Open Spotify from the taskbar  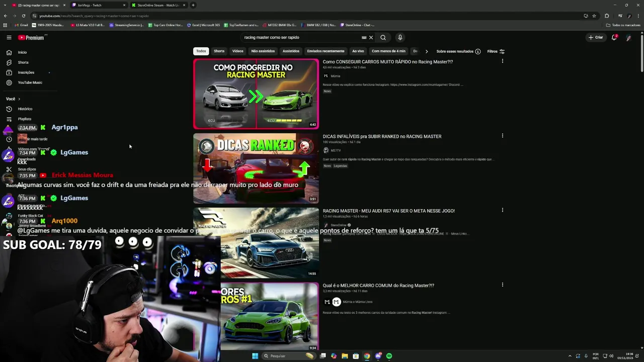(x=389, y=356)
